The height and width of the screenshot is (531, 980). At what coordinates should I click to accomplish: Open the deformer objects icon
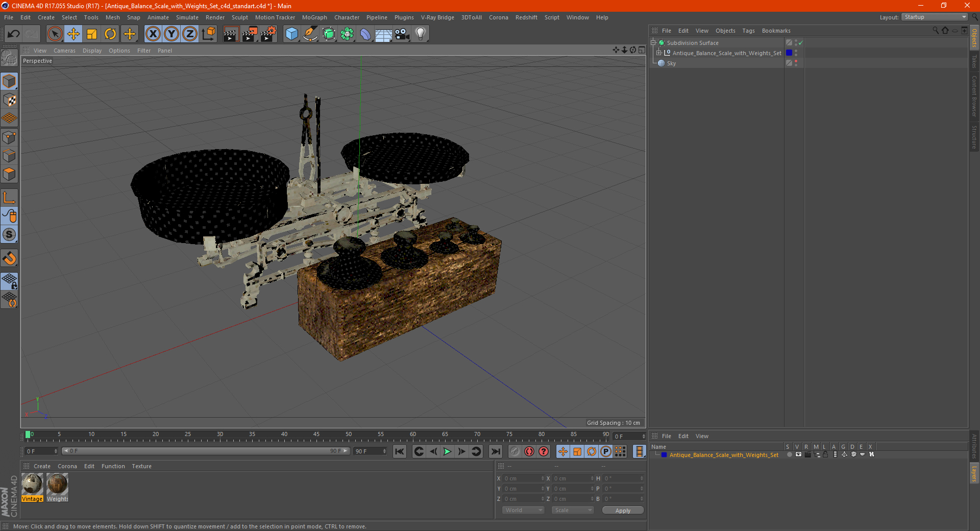(x=365, y=34)
